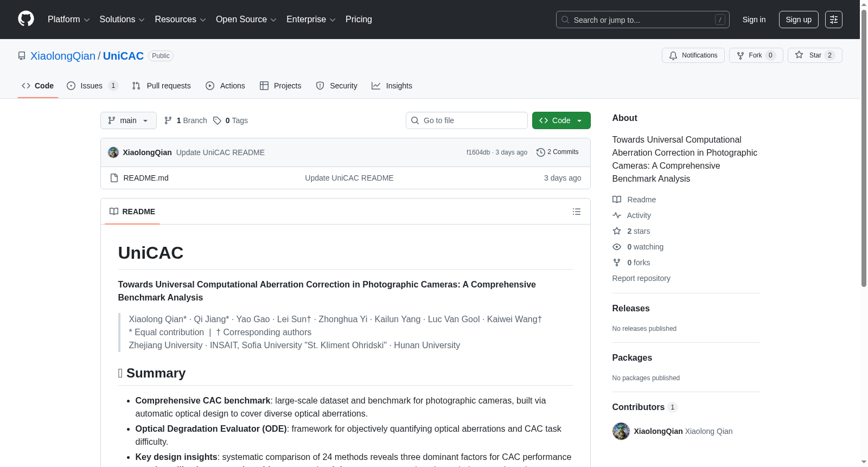
Task: Open the 1 Branch link
Action: [186, 120]
